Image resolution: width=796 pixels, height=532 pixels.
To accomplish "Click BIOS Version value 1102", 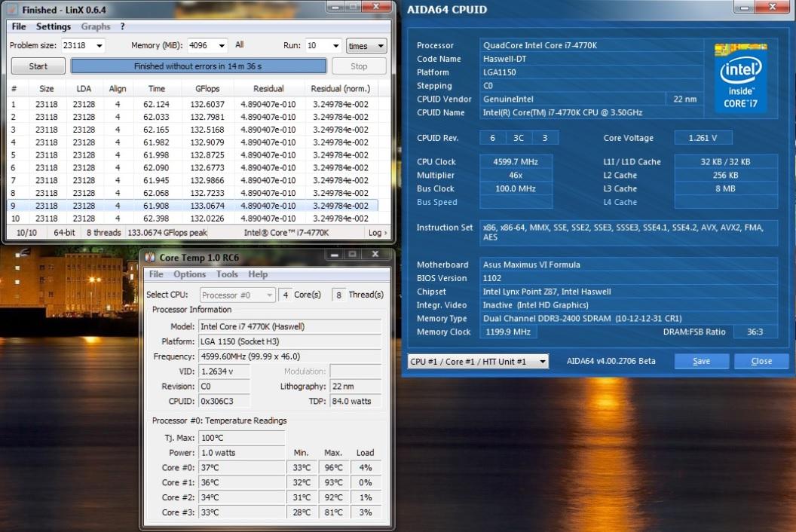I will pyautogui.click(x=629, y=278).
